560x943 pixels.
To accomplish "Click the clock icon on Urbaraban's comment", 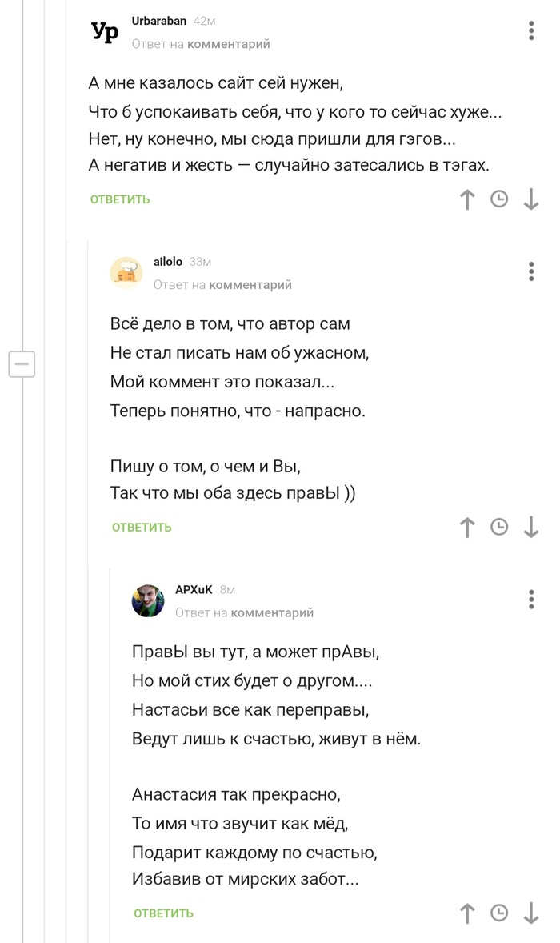I will click(x=499, y=199).
